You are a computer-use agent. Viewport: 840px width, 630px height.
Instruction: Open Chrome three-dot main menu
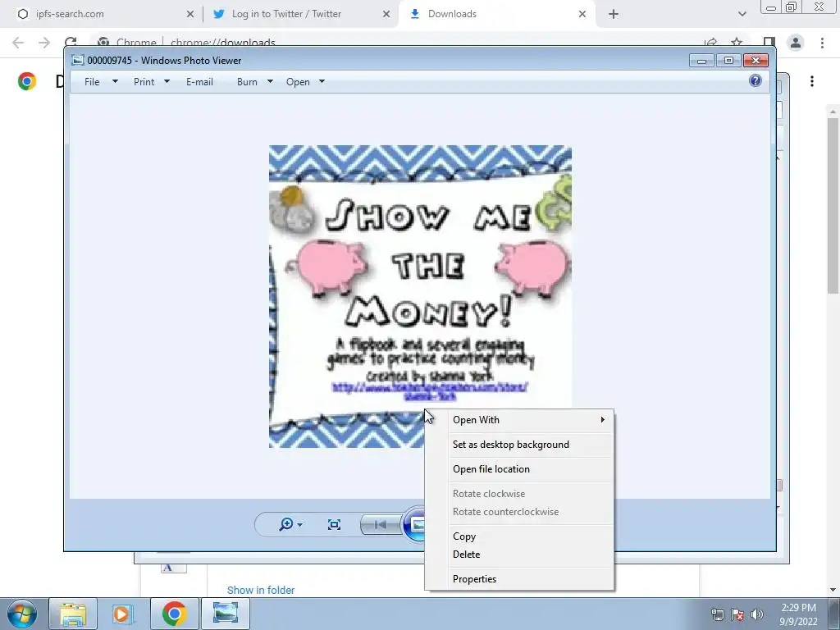(822, 43)
